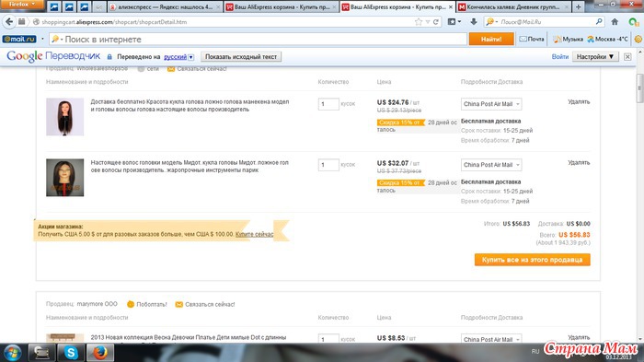Open the mannequin head thumbnail priced $24.76
644x362 pixels.
(65, 117)
